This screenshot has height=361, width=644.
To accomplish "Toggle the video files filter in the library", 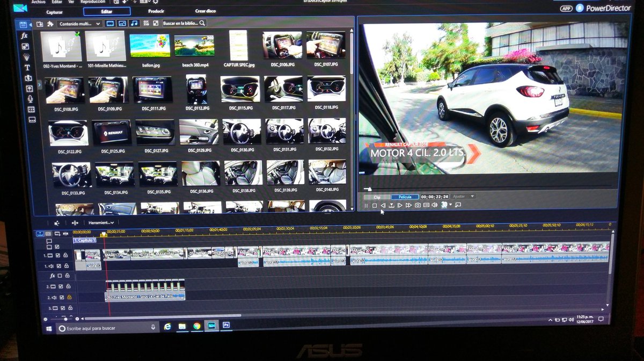I will [110, 23].
